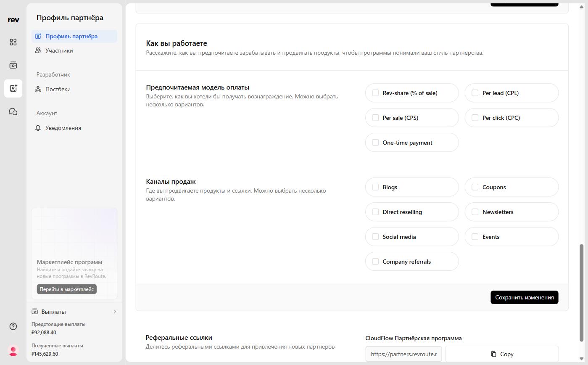The height and width of the screenshot is (365, 588).
Task: Open the dashboard grid icon
Action: coord(13,42)
